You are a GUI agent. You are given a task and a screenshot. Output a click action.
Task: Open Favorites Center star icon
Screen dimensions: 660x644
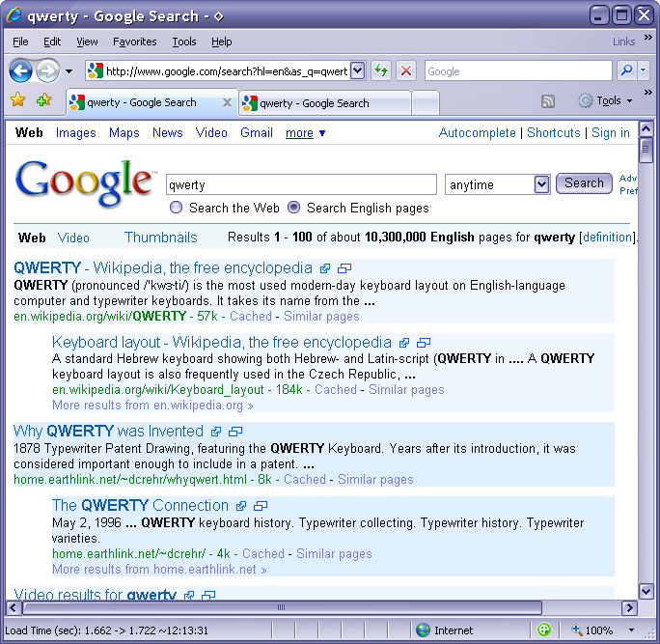(x=17, y=100)
